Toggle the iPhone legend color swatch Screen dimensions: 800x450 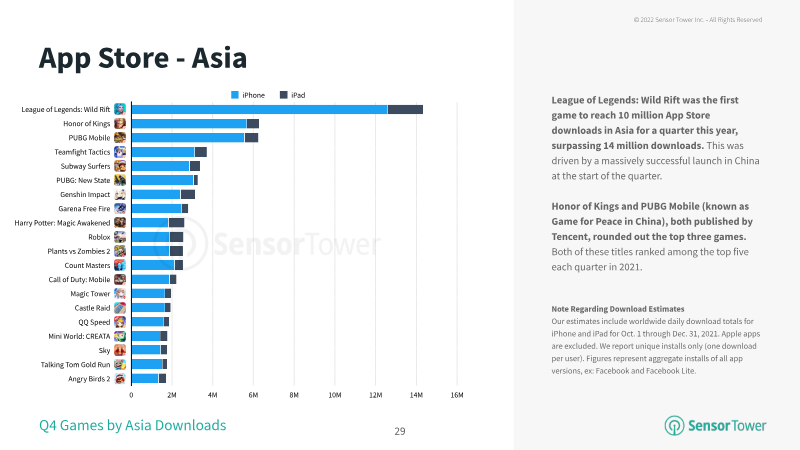point(235,95)
